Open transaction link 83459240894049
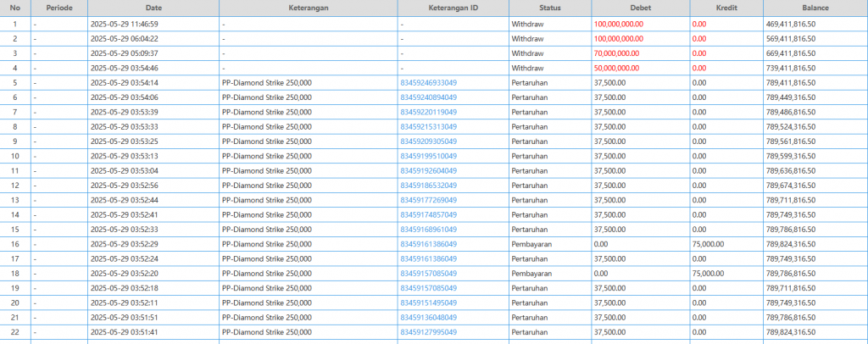Image resolution: width=868 pixels, height=344 pixels. [x=428, y=97]
